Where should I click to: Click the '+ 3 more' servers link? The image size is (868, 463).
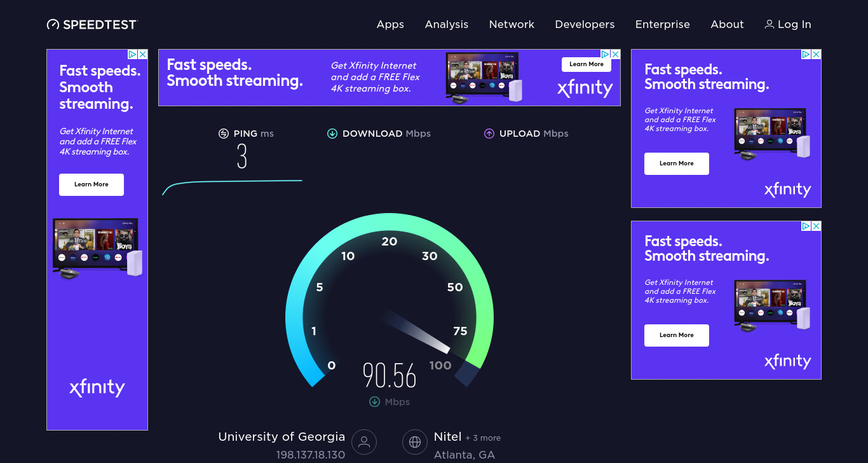483,438
